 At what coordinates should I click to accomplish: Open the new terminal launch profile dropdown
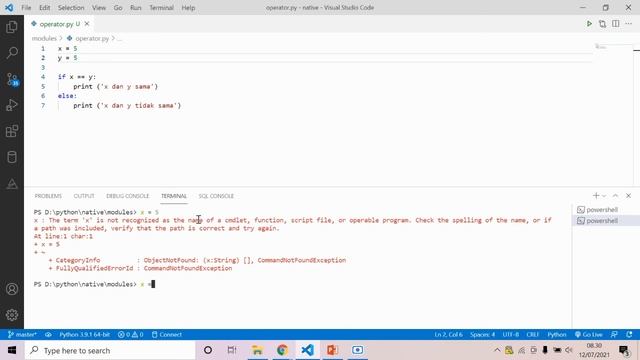point(604,196)
